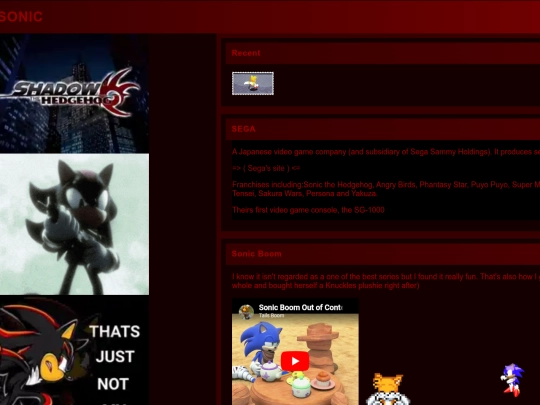
Task: Click the SONIC page title
Action: click(21, 17)
